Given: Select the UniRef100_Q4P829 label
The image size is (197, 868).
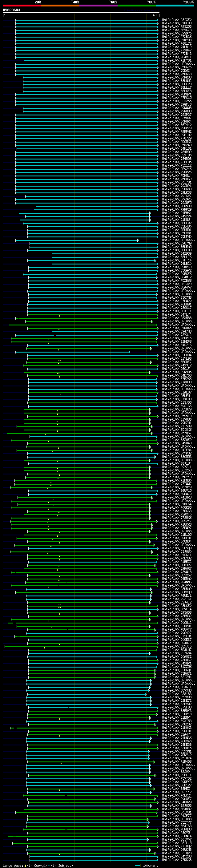Looking at the screenshot, I should [176, 802].
